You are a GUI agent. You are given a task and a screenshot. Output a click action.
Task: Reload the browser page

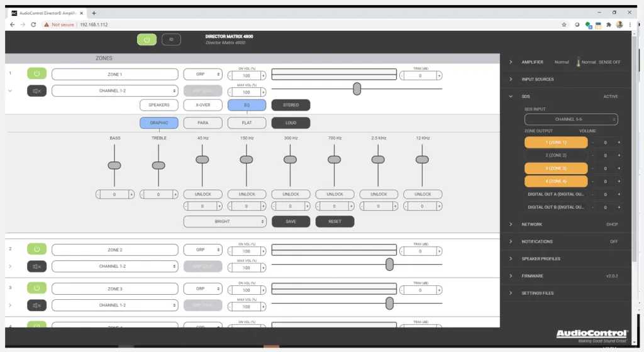(x=33, y=25)
